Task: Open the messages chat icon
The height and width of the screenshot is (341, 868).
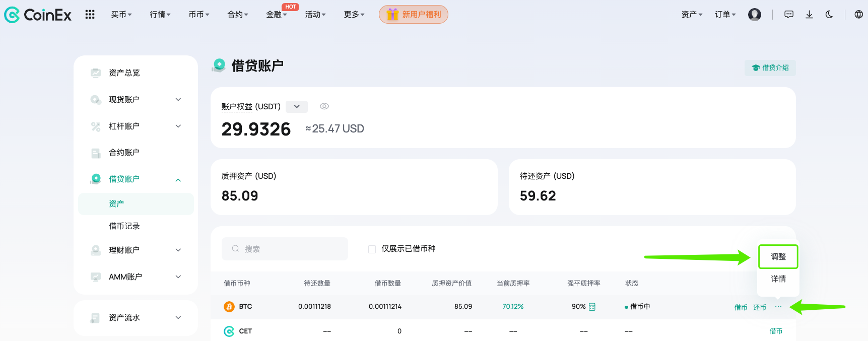Action: click(x=789, y=15)
